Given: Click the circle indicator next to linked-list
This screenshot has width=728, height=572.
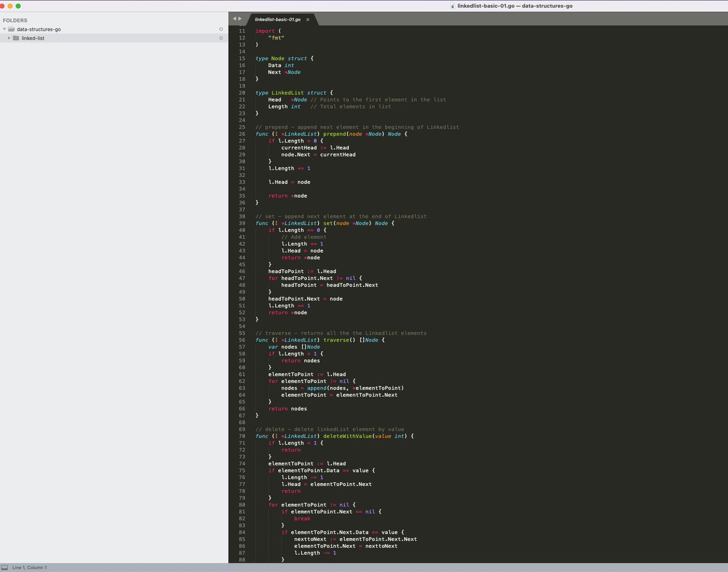Looking at the screenshot, I should 221,38.
